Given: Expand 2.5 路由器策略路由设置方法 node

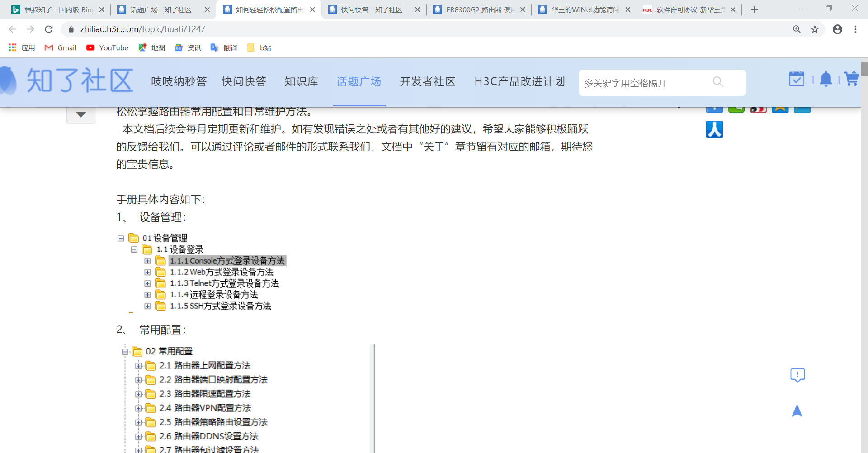Looking at the screenshot, I should tap(138, 422).
